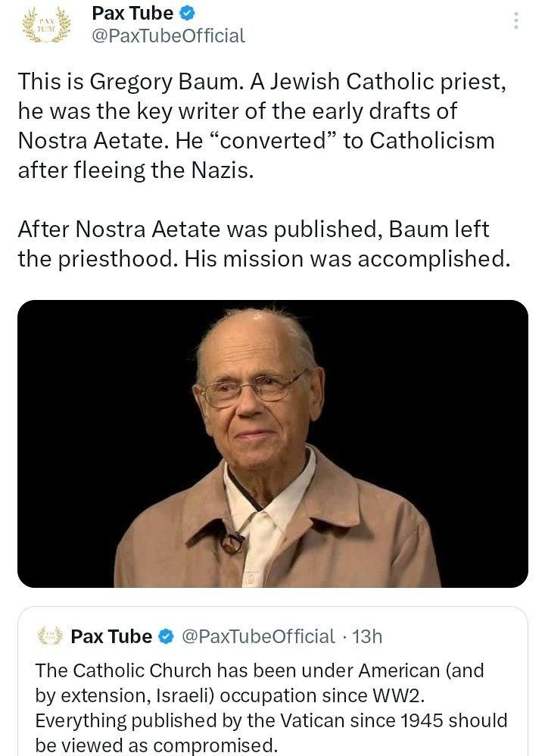Open the 13h timestamp on the quoted tweet
The width and height of the screenshot is (545, 756).
pyautogui.click(x=368, y=637)
